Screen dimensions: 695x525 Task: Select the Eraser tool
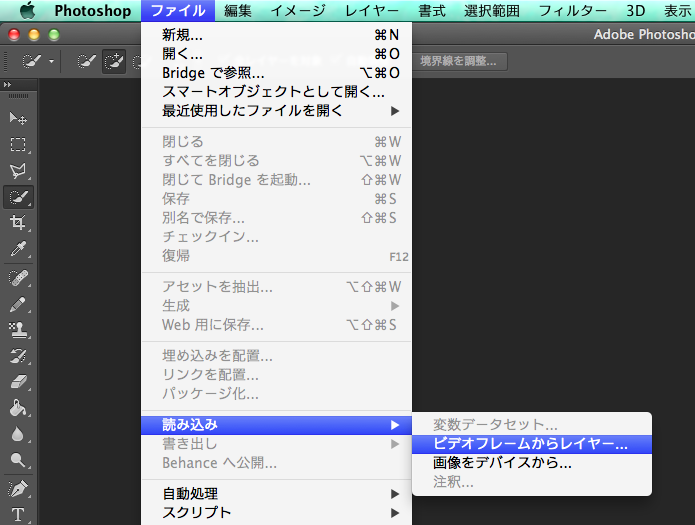click(x=18, y=382)
